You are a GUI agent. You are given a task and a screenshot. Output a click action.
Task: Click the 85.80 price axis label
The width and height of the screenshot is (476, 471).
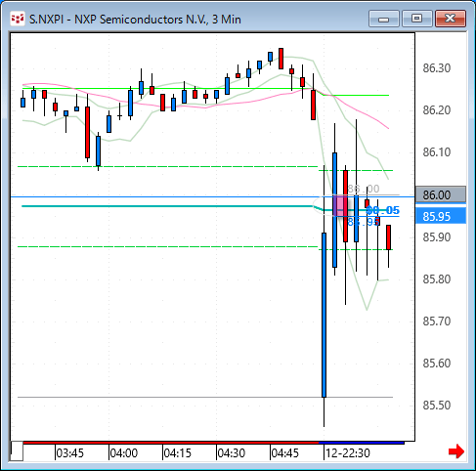(437, 279)
